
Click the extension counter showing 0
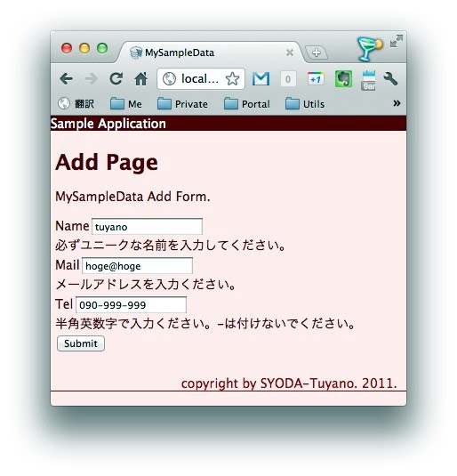click(288, 79)
